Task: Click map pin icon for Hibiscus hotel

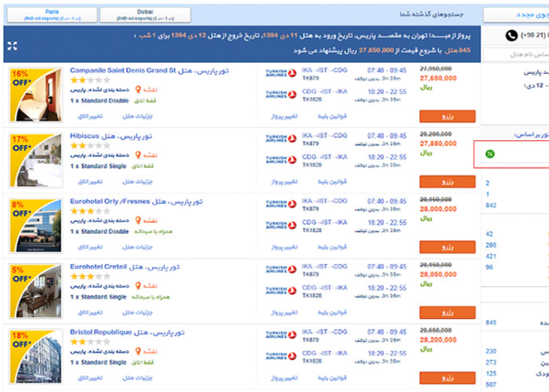Action: [x=138, y=155]
